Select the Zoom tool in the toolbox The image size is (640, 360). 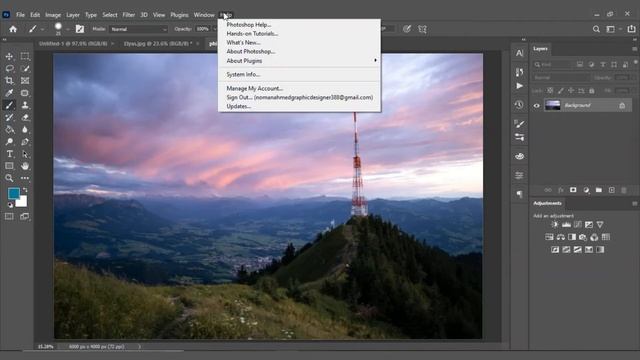(x=9, y=178)
